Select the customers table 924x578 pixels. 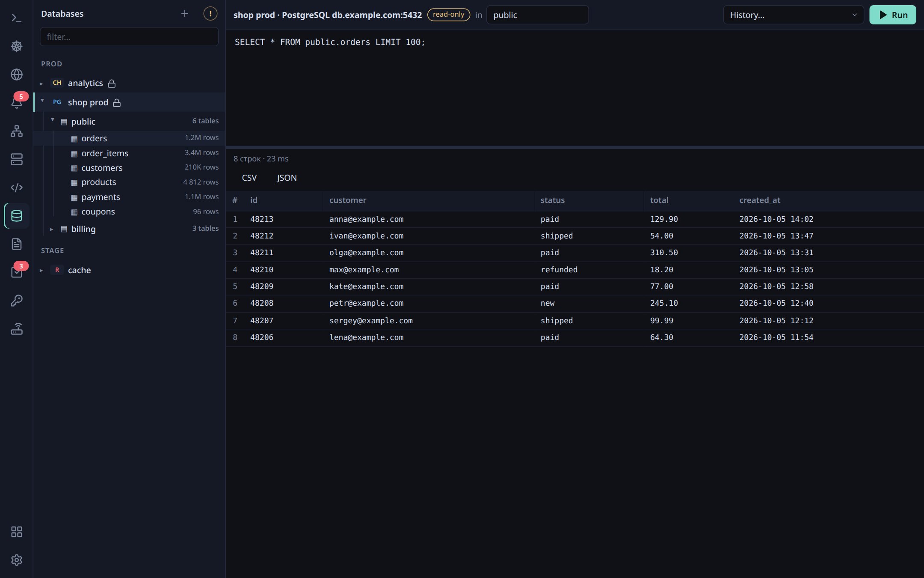pyautogui.click(x=129, y=168)
